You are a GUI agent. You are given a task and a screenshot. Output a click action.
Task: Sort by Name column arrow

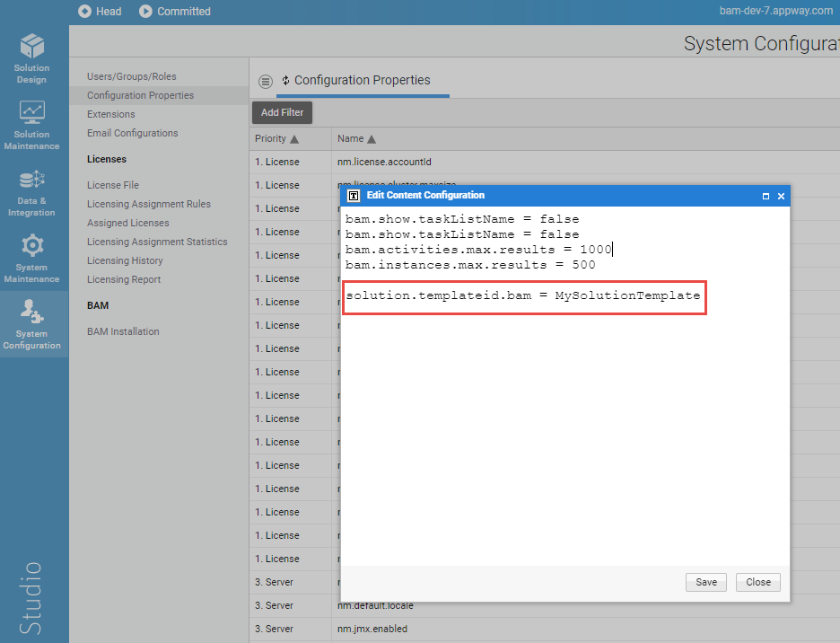372,139
